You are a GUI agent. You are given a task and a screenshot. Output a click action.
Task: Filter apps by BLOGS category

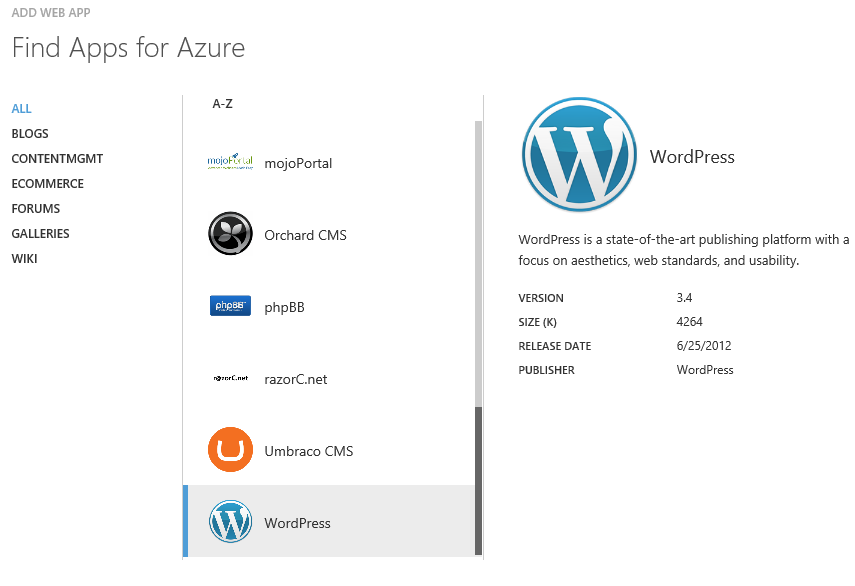click(x=30, y=134)
